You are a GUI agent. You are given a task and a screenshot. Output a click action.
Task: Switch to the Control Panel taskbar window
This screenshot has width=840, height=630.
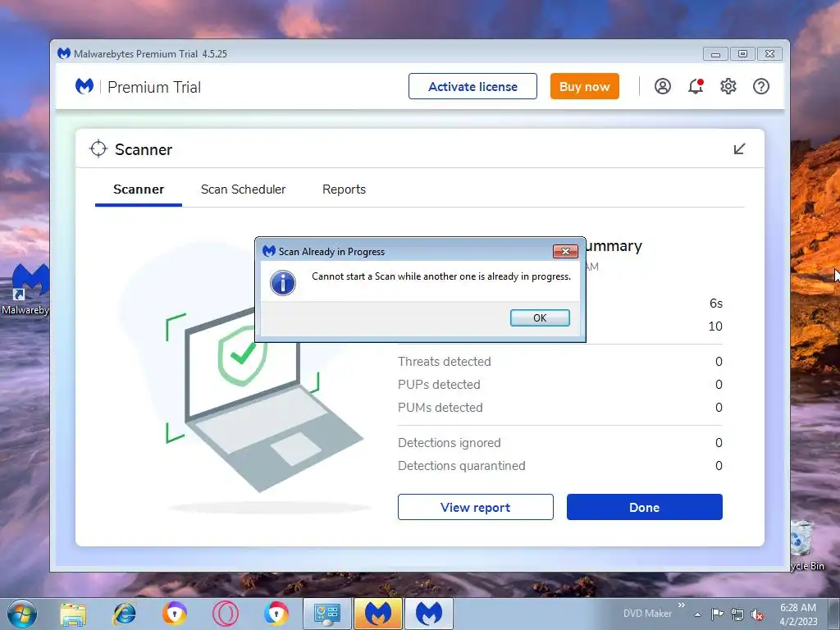(x=327, y=614)
